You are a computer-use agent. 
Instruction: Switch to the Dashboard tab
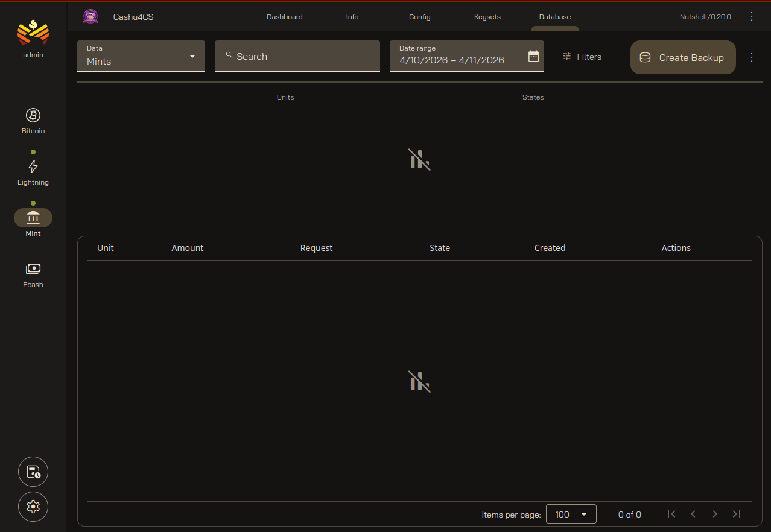(x=284, y=17)
